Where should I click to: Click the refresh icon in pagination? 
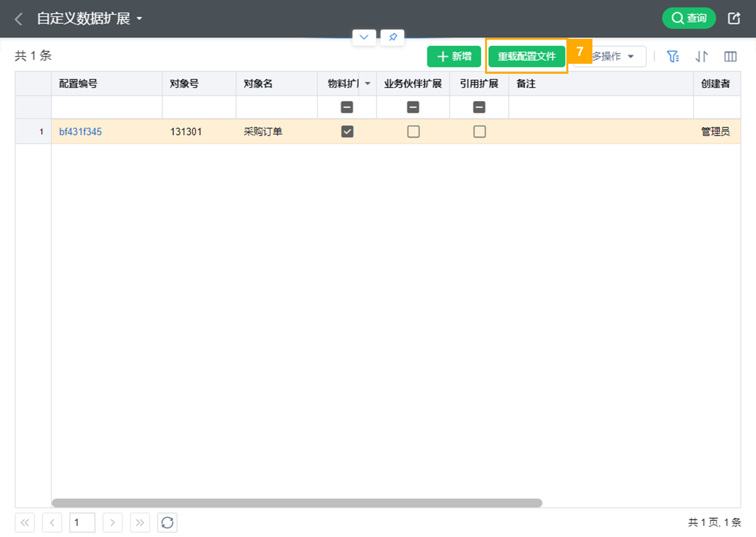[167, 522]
